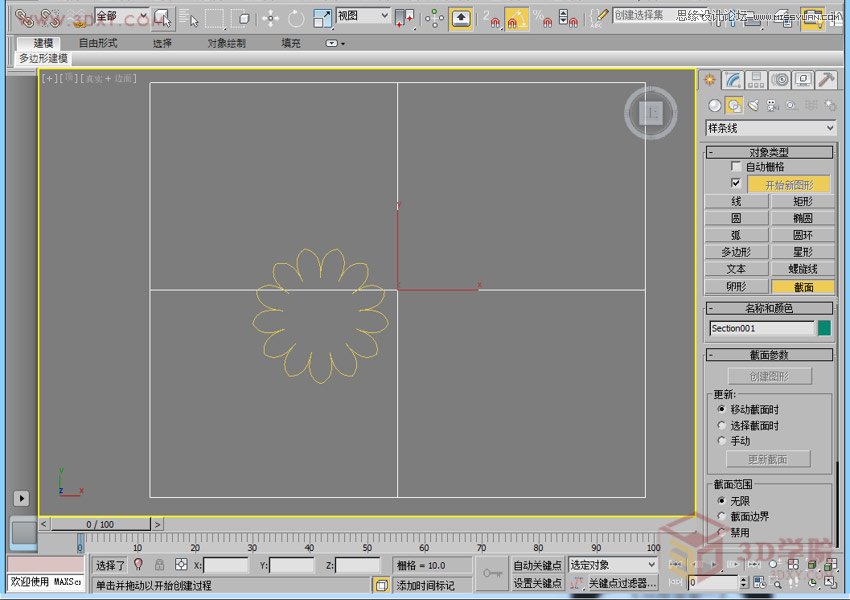The height and width of the screenshot is (600, 850).
Task: Click the 截面 section shape button
Action: point(803,287)
